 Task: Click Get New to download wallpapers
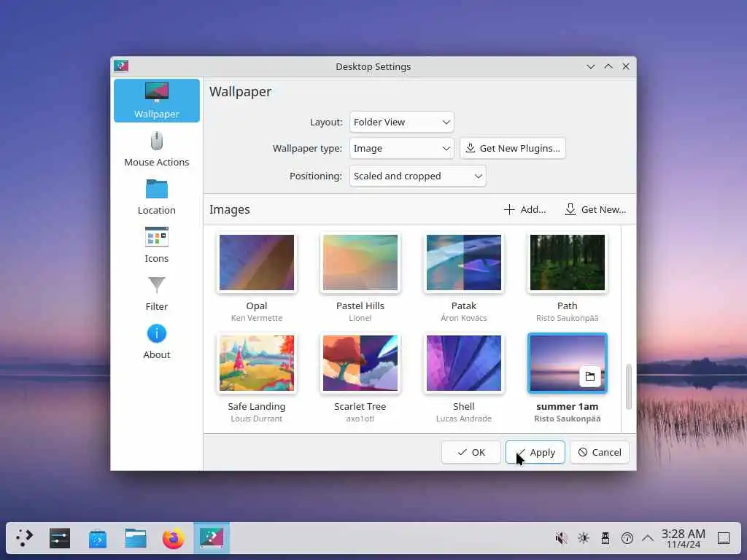point(595,209)
